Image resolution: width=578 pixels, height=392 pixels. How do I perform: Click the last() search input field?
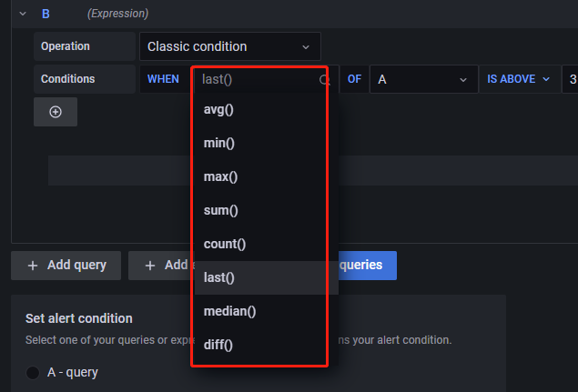point(255,79)
